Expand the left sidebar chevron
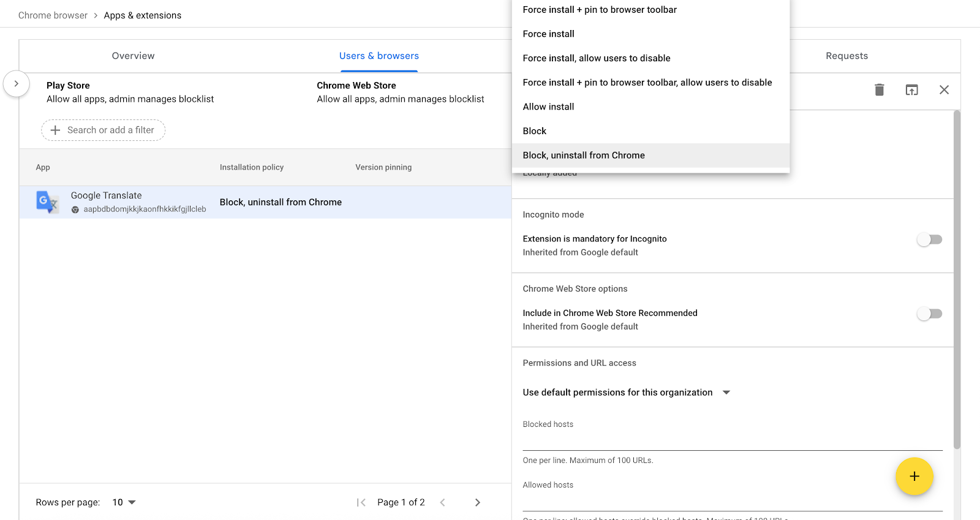 (17, 84)
